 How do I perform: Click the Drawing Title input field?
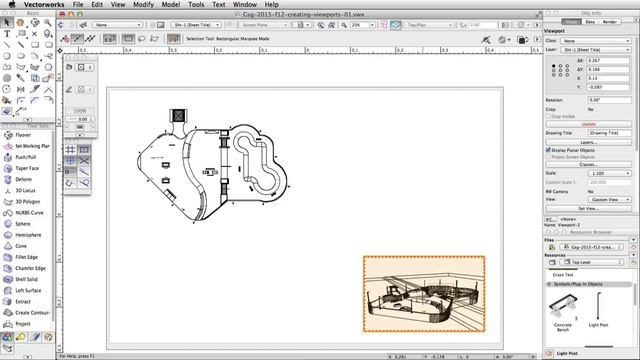[x=609, y=133]
